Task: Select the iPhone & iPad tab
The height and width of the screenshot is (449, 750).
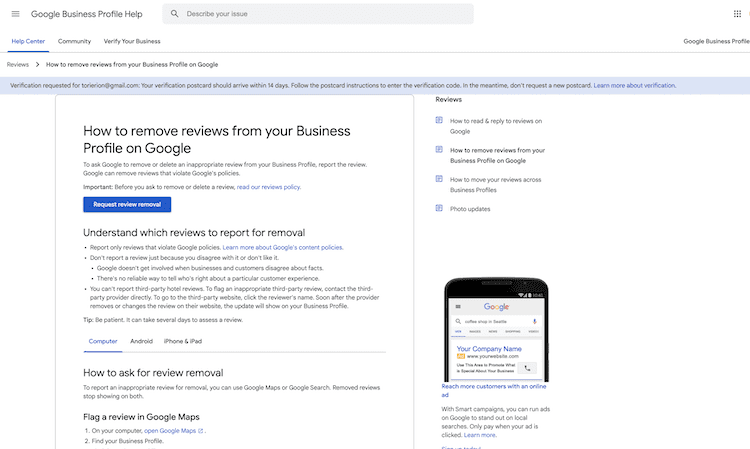Action: click(x=183, y=341)
